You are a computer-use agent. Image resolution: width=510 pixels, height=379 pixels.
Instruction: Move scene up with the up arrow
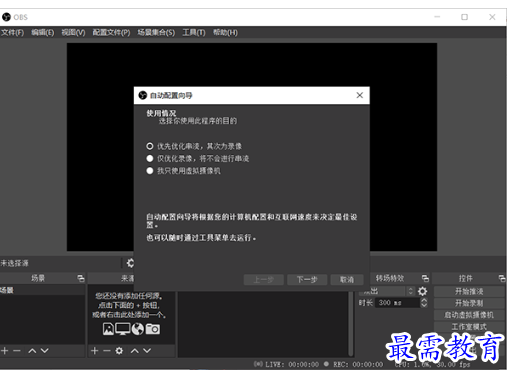[x=32, y=351]
